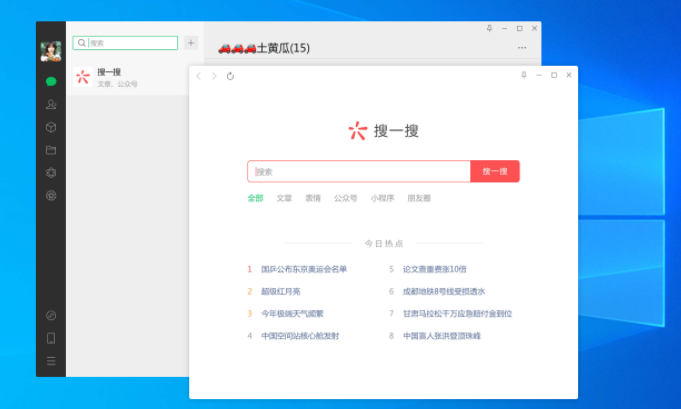
Task: Minimize the 搜一搜 window
Action: 539,75
